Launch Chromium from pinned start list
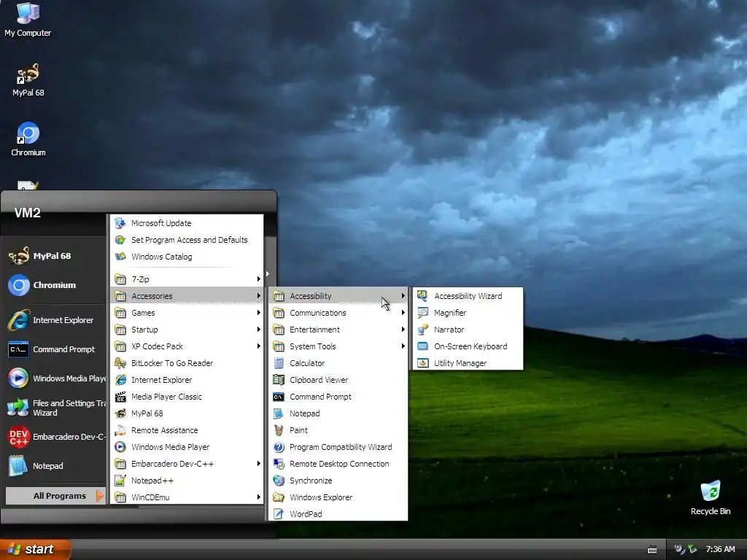 (53, 285)
